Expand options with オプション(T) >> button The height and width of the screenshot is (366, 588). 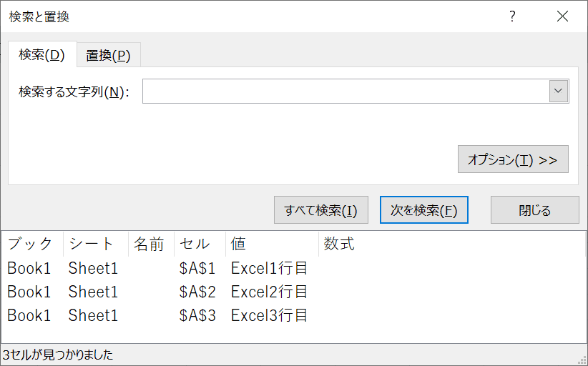pos(513,159)
